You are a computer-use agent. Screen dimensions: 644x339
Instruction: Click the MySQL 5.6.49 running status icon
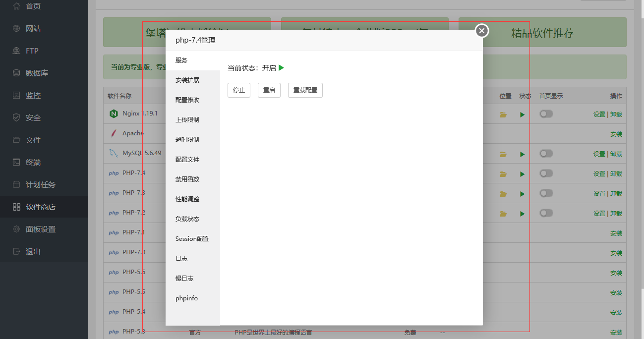click(x=522, y=154)
